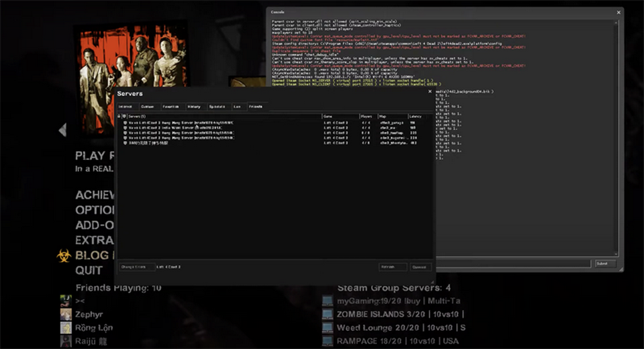Click the Steam Group Servers: 4 header

[394, 288]
